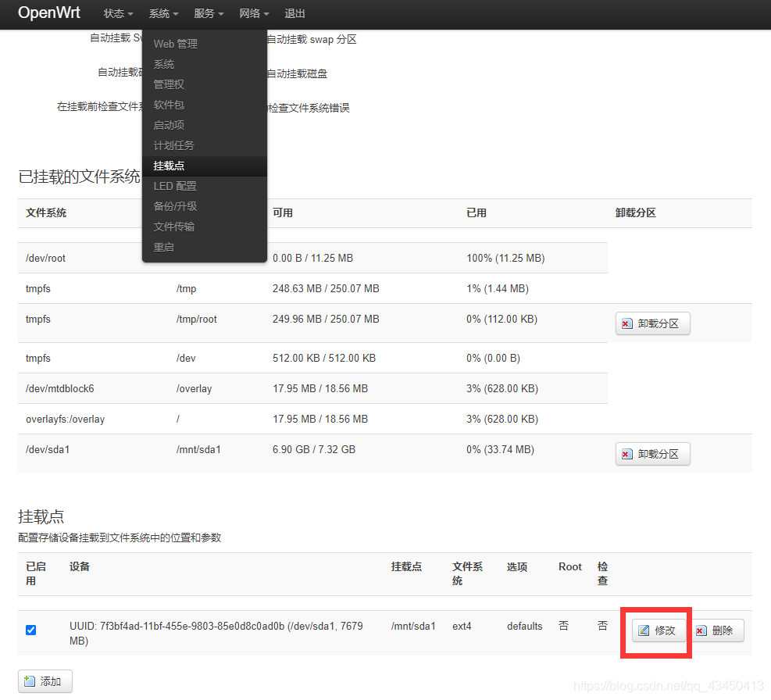Unmount /tmp/root with 卸载分区 button
The width and height of the screenshot is (771, 700).
652,323
